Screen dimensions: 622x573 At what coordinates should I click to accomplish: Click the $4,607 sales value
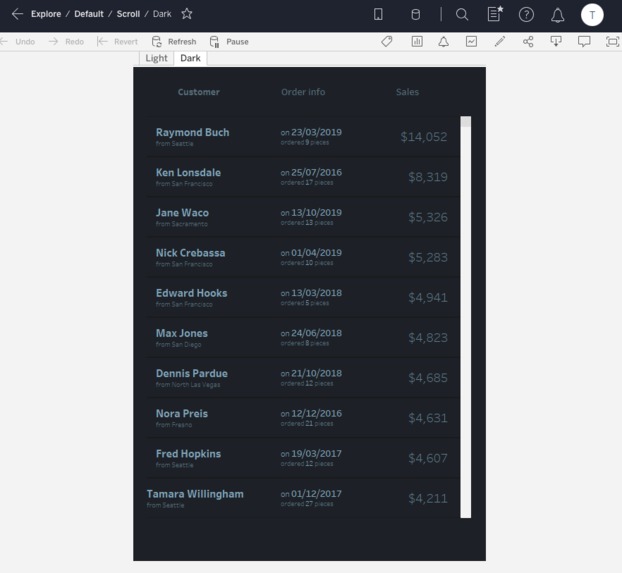[x=428, y=458]
